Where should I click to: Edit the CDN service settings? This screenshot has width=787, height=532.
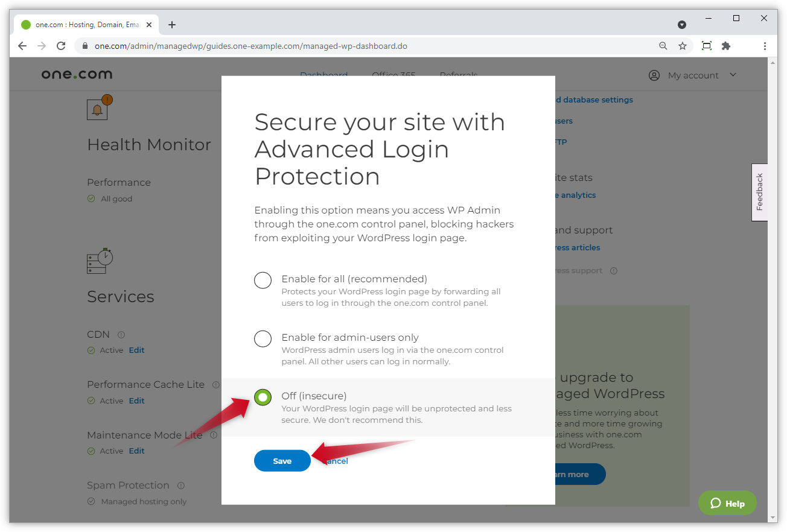pos(136,350)
